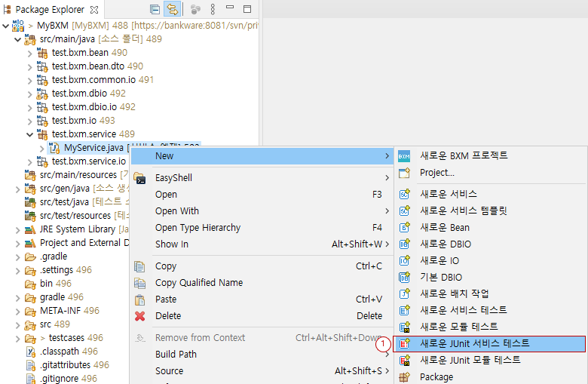Screen dimensions: 588x384
Task: Choose Paste from context menu
Action: (262, 300)
